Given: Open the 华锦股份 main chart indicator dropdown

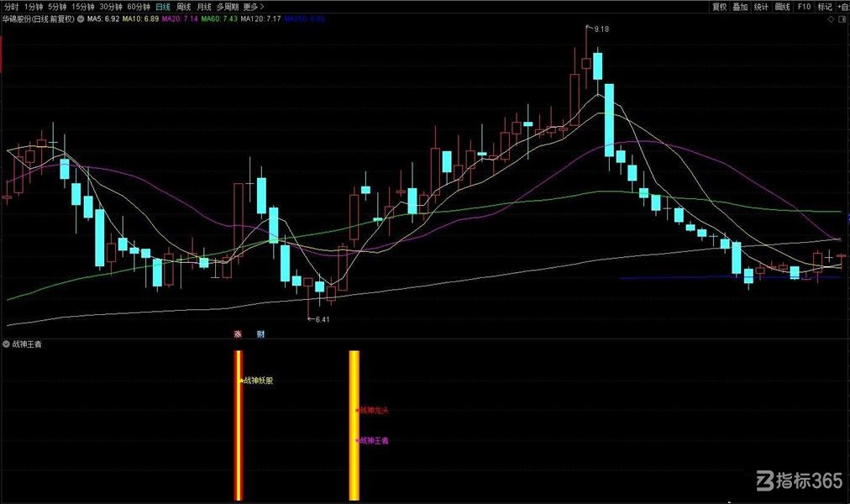Looking at the screenshot, I should tap(81, 19).
